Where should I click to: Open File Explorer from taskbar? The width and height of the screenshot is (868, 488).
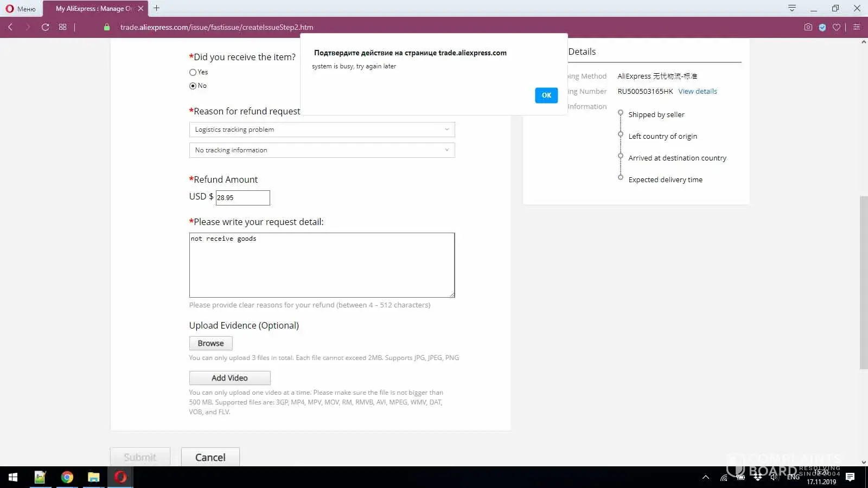pyautogui.click(x=94, y=477)
